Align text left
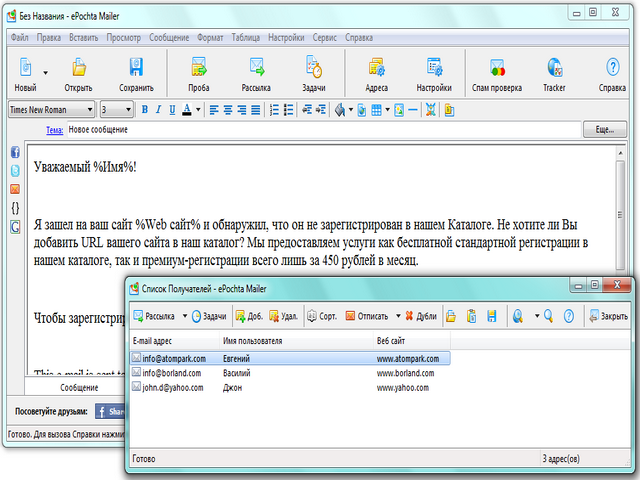 pos(214,109)
